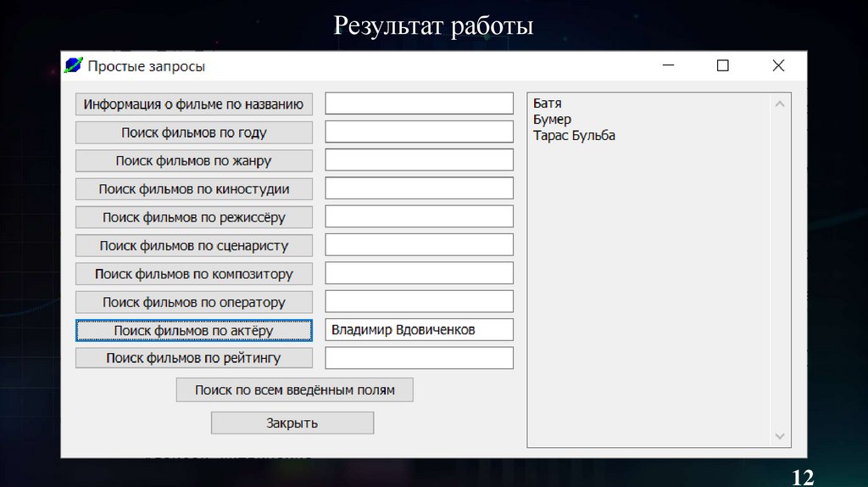Image resolution: width=868 pixels, height=487 pixels.
Task: Click actor field containing 'Владимир Вдовиченков'
Action: (x=420, y=330)
